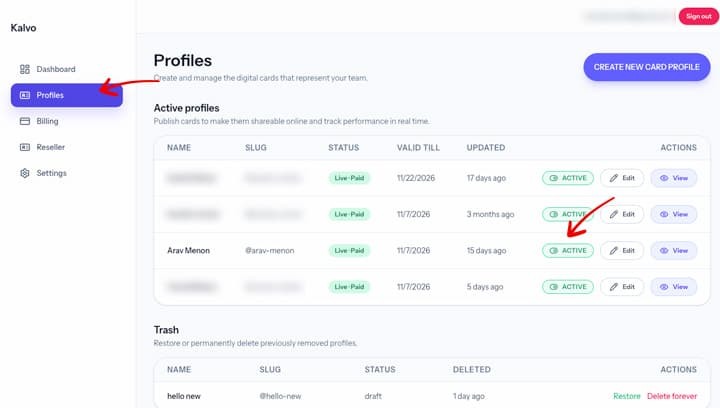Click the @arav-menon slug

click(270, 251)
